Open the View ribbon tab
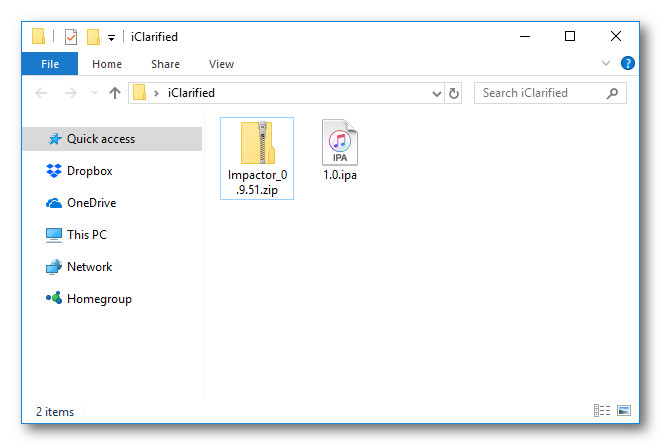661x445 pixels. point(221,64)
